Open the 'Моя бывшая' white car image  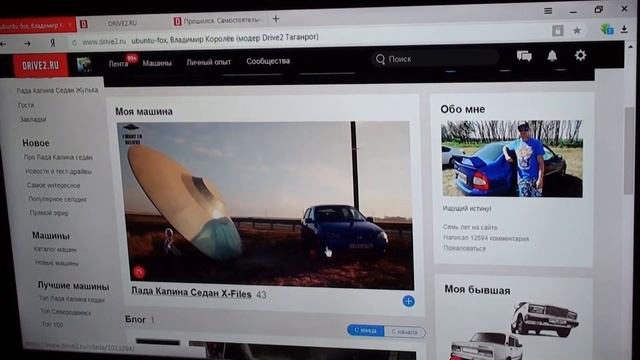(514, 331)
